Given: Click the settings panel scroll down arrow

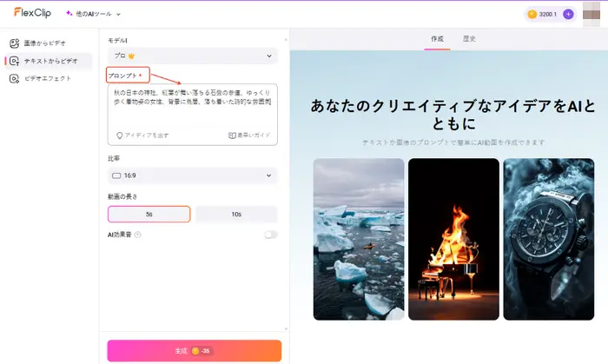Looking at the screenshot, I should 286,328.
